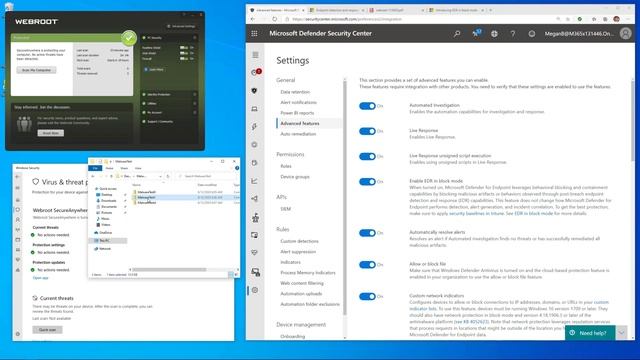Open PC Security settings gear in Webroot
Screen dimensions: 640x360
point(194,38)
